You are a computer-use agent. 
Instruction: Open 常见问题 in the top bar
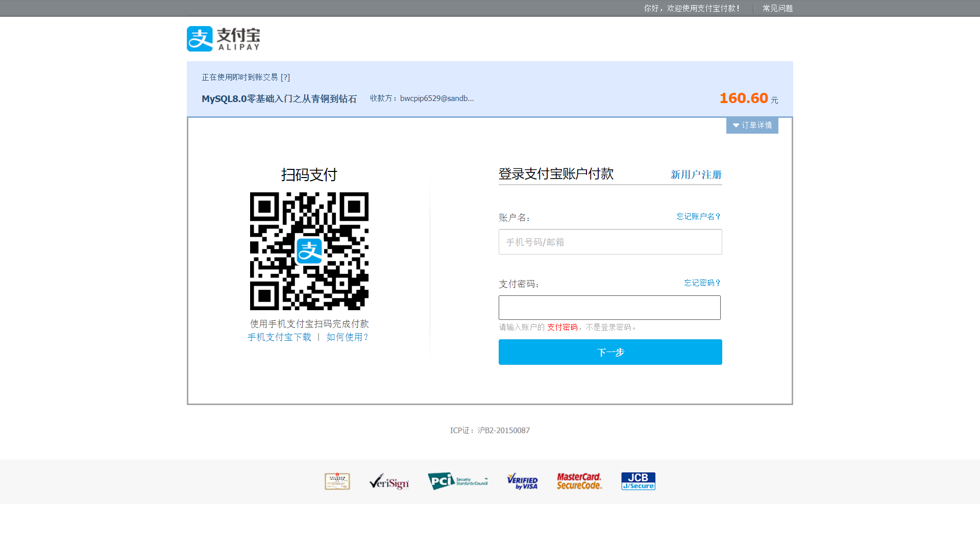[x=777, y=9]
